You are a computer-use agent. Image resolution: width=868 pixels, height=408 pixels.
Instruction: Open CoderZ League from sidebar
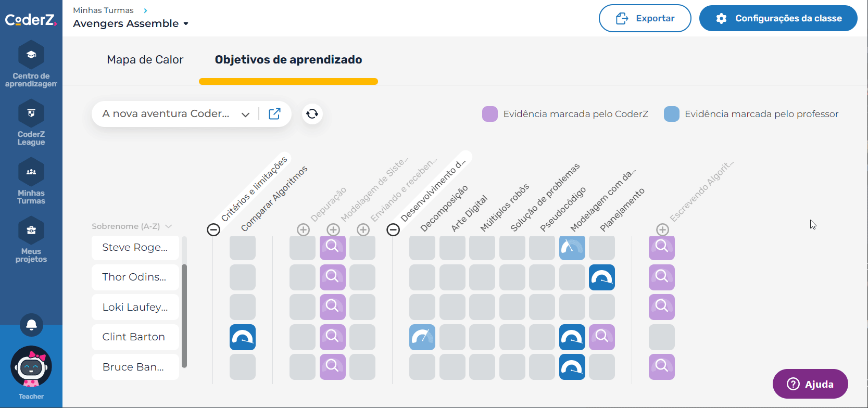31,123
